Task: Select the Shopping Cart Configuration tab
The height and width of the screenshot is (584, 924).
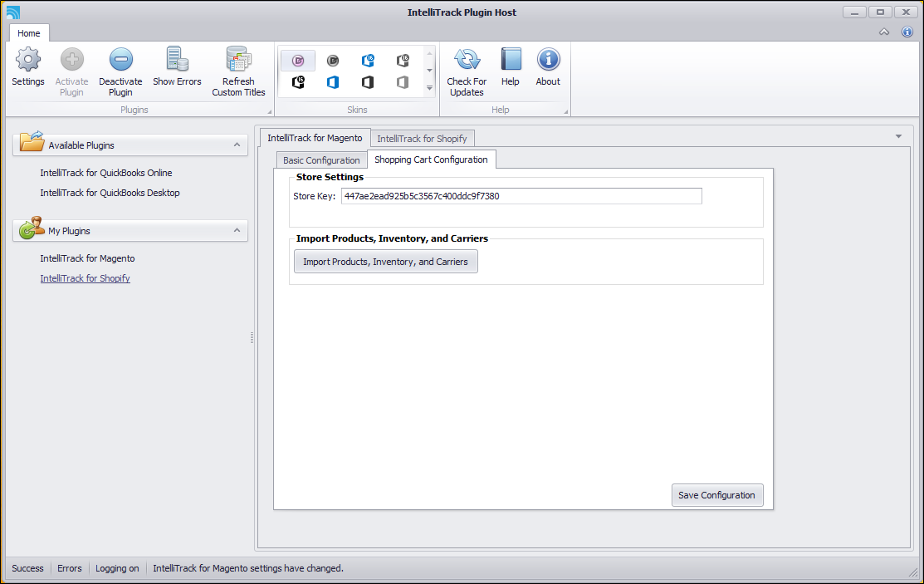Action: [432, 159]
